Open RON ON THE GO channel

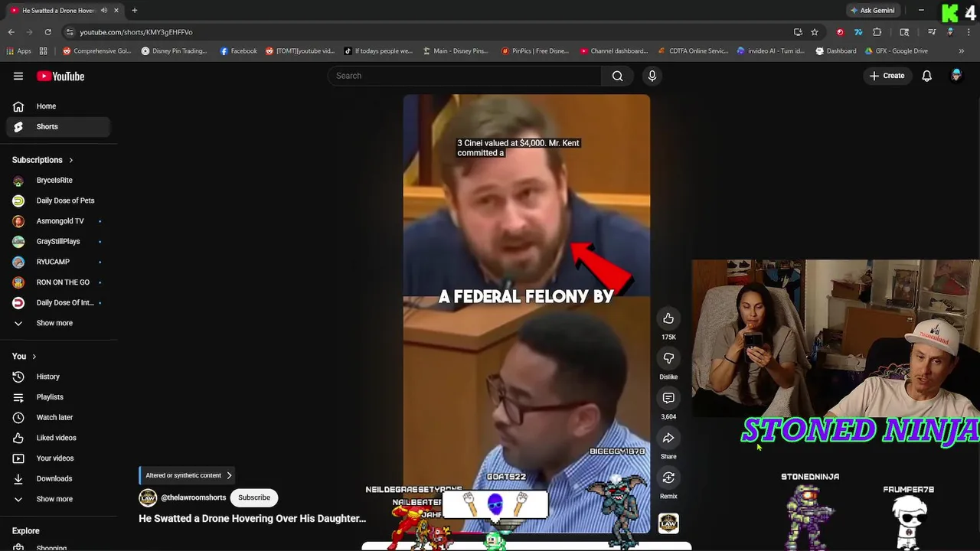(x=58, y=282)
